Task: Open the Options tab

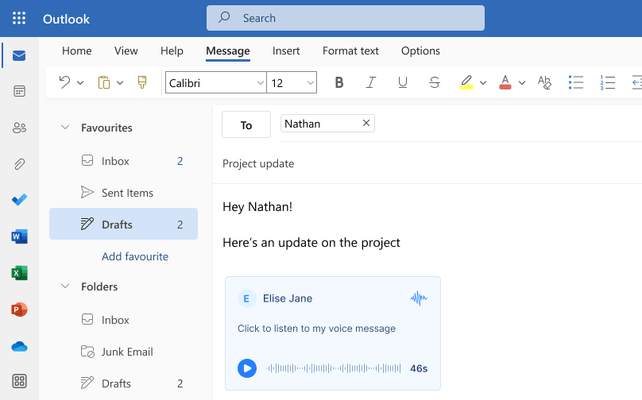Action: [420, 51]
